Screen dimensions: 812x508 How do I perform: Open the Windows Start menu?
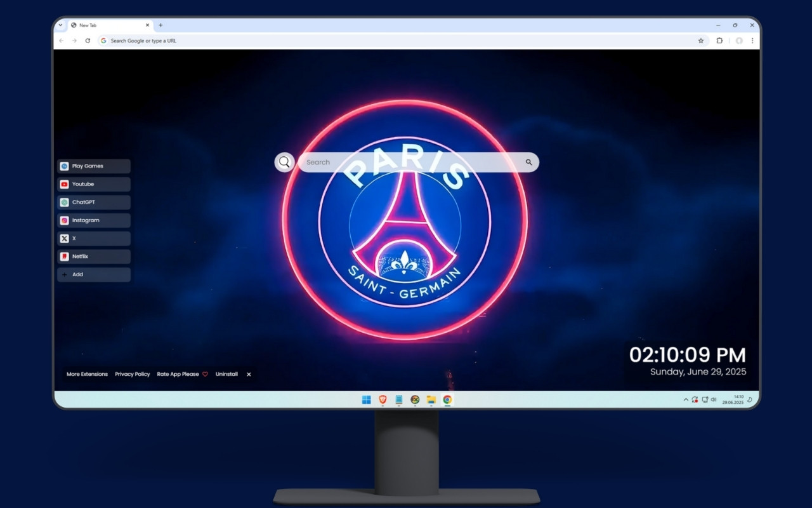coord(365,399)
